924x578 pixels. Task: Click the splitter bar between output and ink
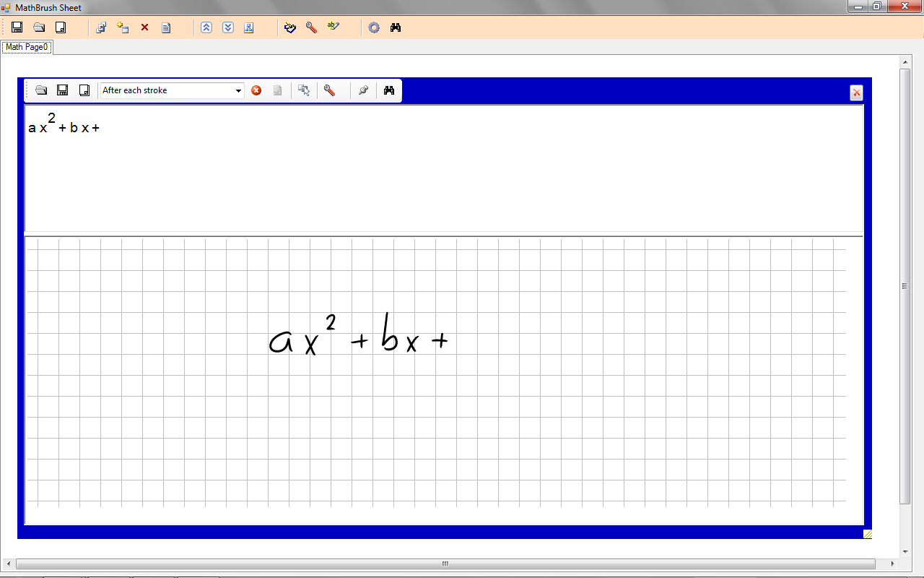444,235
